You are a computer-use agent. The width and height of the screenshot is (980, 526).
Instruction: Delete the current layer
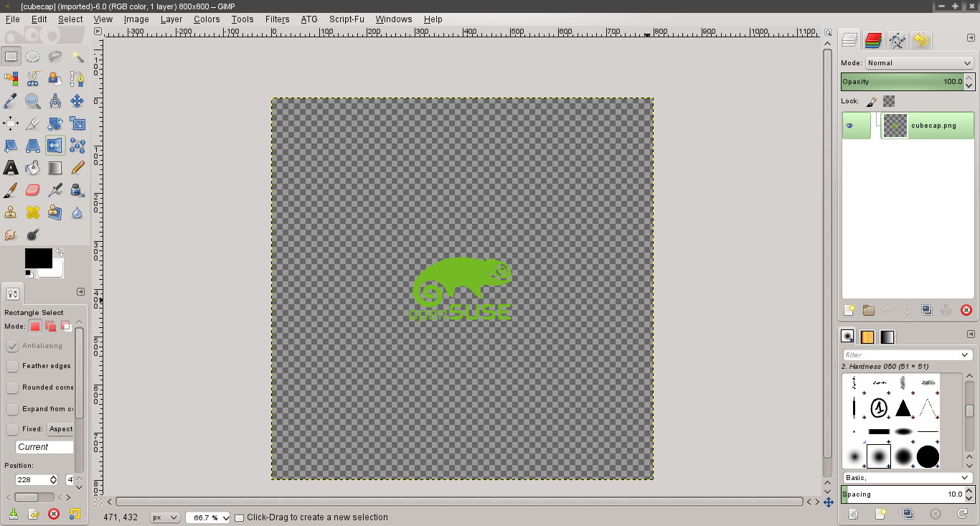point(966,310)
